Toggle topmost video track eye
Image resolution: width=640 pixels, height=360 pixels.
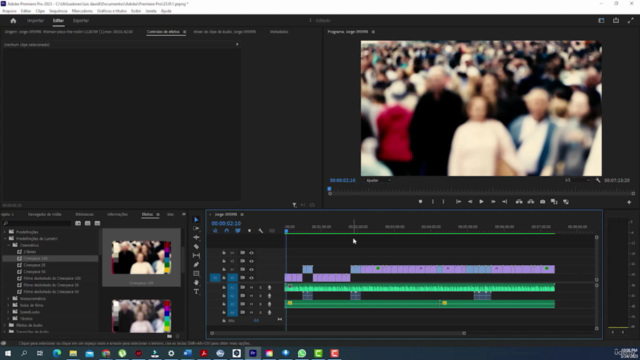click(x=251, y=253)
